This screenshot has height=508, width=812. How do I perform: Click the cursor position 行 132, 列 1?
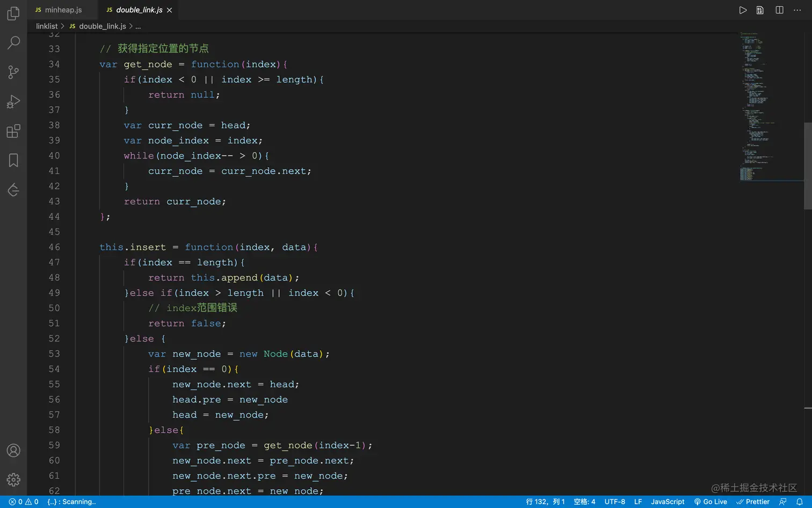point(545,502)
